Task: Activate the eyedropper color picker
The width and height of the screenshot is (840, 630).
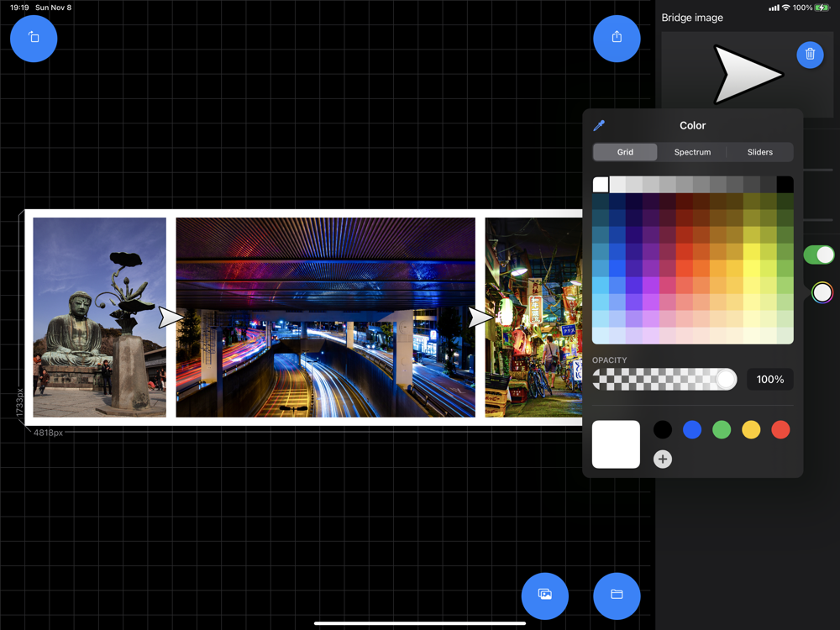Action: pyautogui.click(x=599, y=125)
